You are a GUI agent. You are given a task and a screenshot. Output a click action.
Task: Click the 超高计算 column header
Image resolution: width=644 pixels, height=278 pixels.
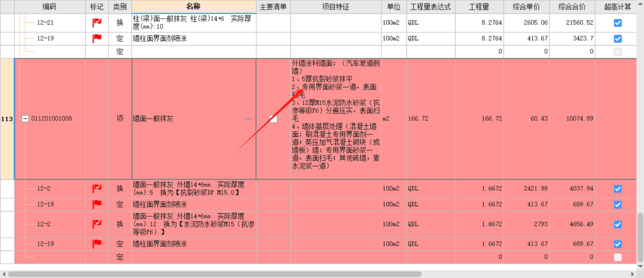[617, 7]
